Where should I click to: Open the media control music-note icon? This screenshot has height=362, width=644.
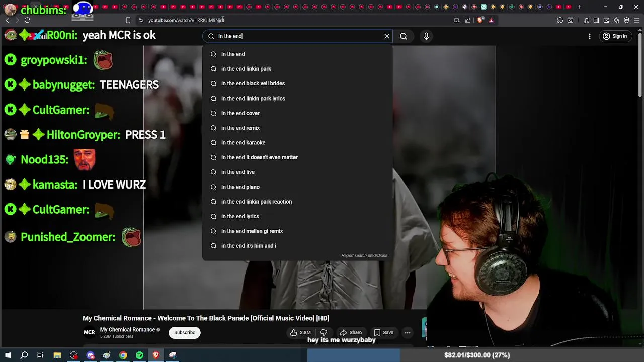point(587,20)
